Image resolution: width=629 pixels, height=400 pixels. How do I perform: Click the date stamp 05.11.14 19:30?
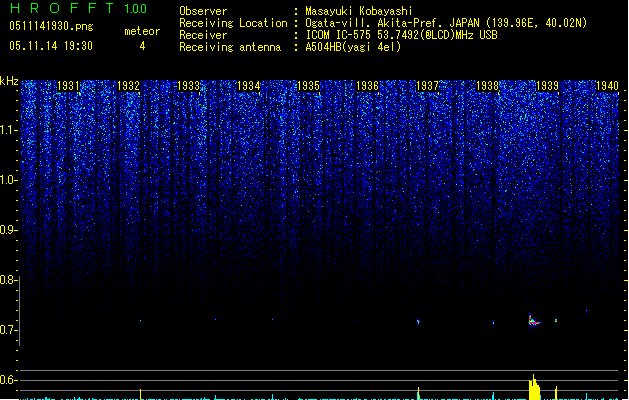tap(51, 46)
